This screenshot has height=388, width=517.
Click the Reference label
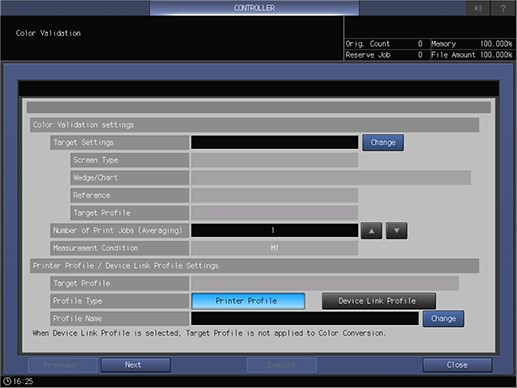coord(129,196)
